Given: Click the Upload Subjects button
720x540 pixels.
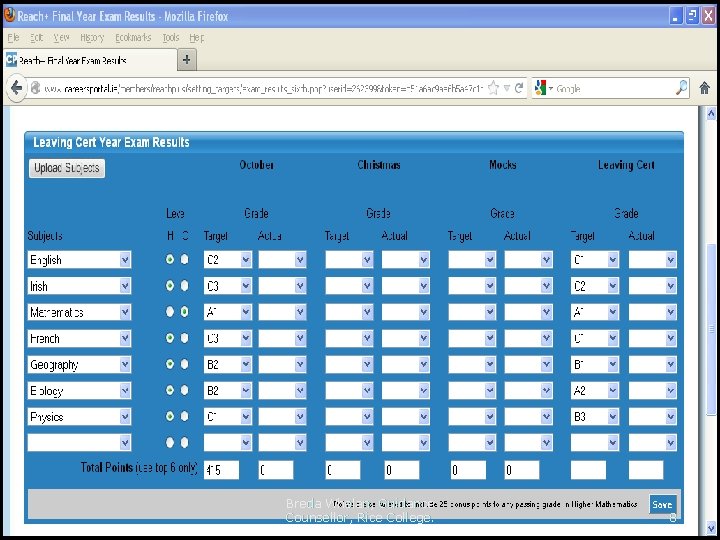Looking at the screenshot, I should pos(67,168).
